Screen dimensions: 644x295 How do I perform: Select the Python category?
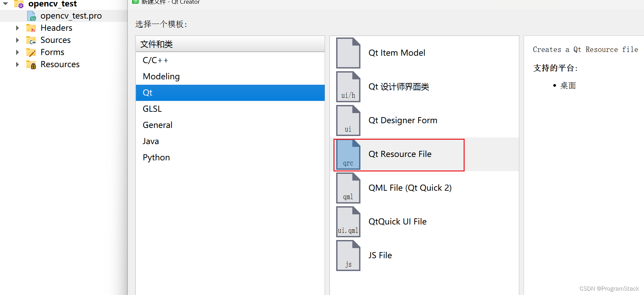pos(230,158)
